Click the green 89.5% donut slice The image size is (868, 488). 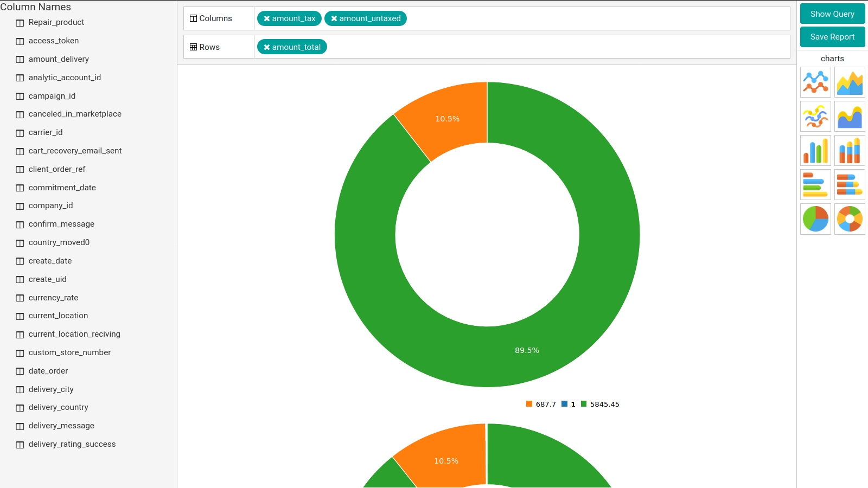[x=527, y=350]
